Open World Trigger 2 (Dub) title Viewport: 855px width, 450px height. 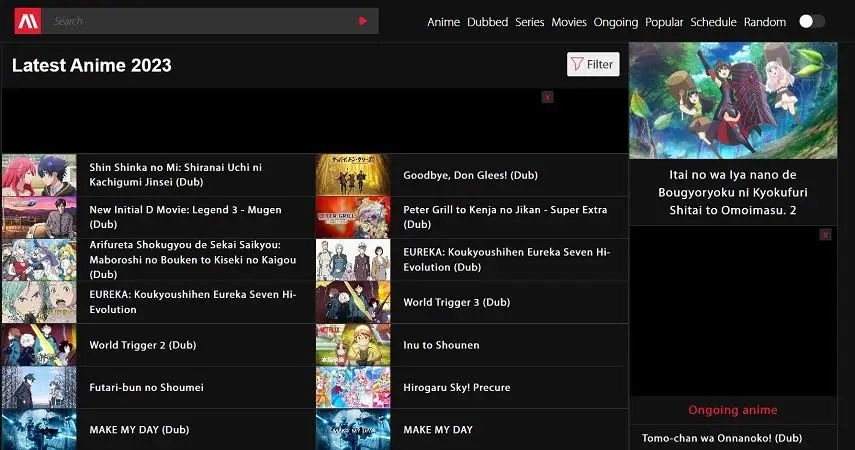pos(143,345)
